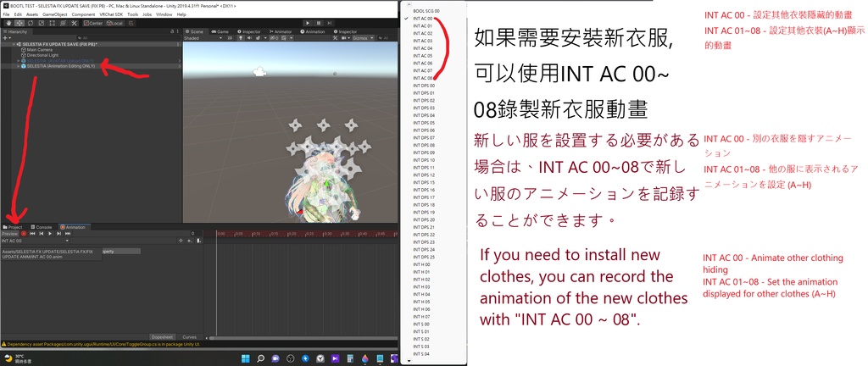The width and height of the screenshot is (868, 366).
Task: Select the Rect Transform tool
Action: (x=52, y=23)
